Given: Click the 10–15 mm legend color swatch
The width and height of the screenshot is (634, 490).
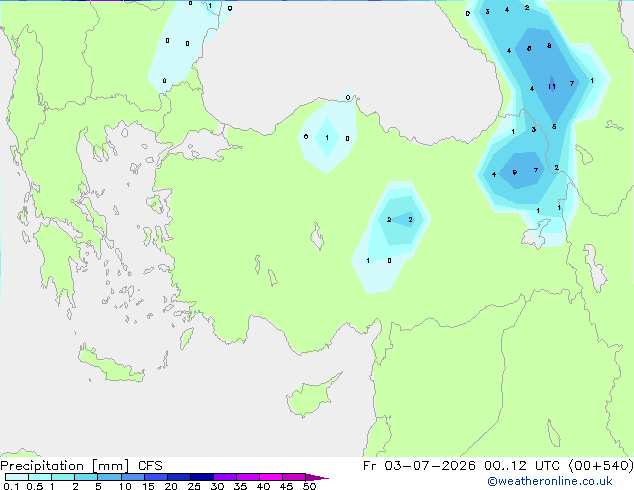Looking at the screenshot, I should (133, 477).
